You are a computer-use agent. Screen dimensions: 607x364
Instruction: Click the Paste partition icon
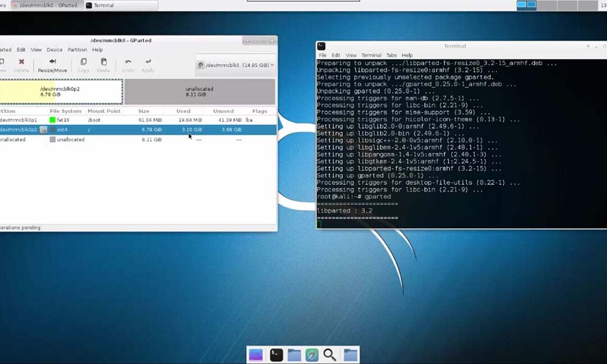tap(103, 65)
